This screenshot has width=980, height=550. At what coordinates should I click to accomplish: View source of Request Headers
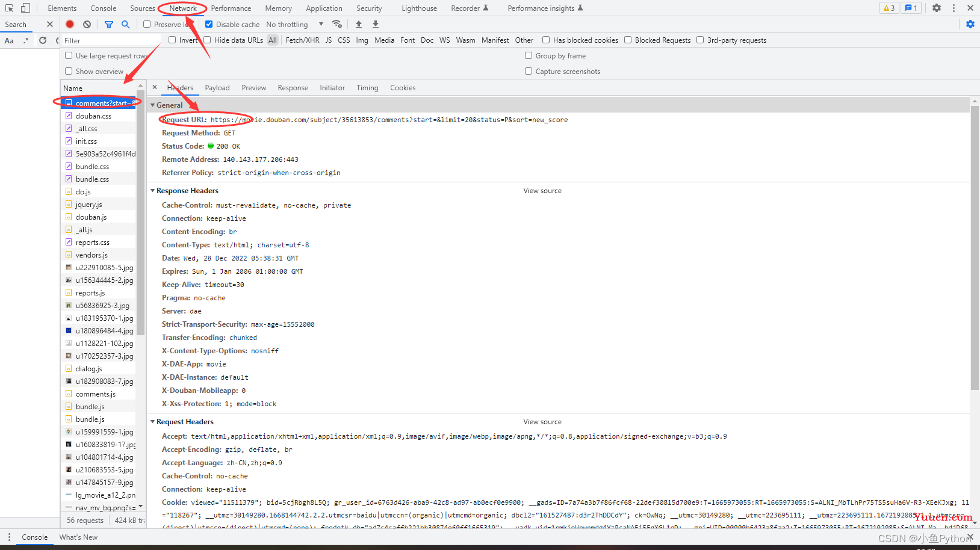pyautogui.click(x=542, y=422)
